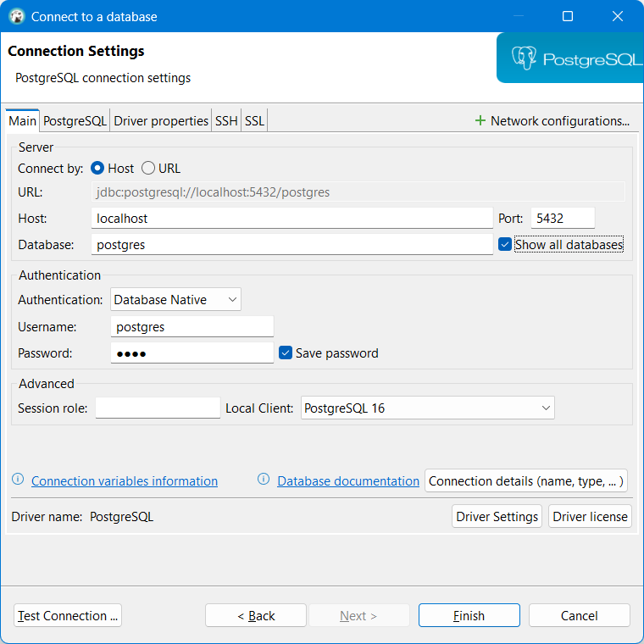Click the disabled JDBC URL field

[x=358, y=192]
